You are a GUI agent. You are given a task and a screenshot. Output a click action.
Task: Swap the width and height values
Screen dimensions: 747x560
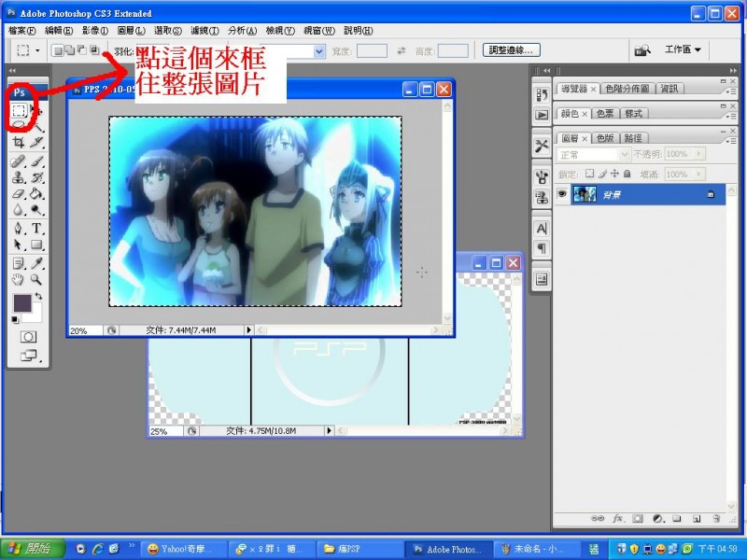(x=402, y=50)
